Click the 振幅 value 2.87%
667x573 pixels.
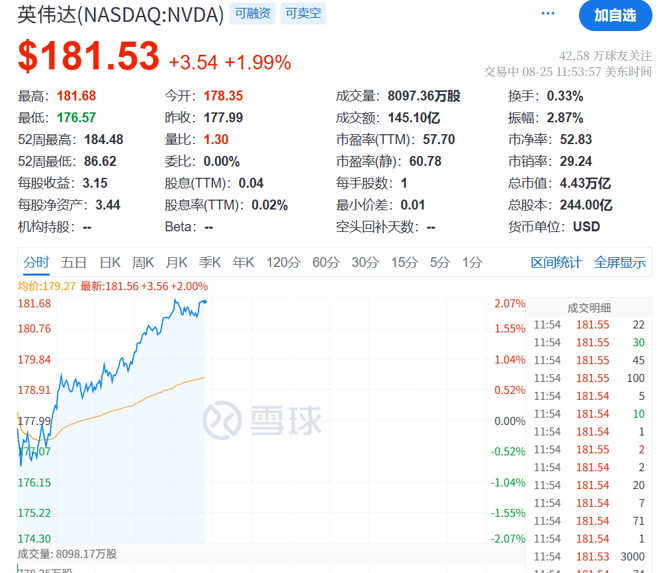point(565,118)
